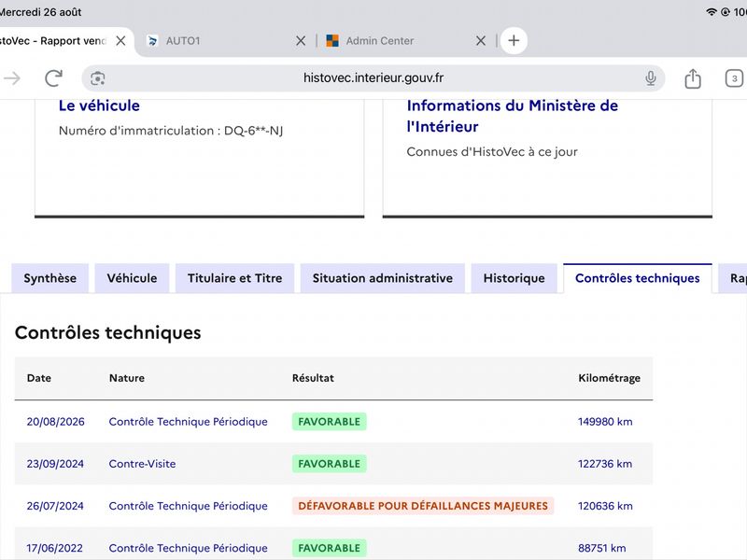Select the Titulaire et Titre tab
Image resolution: width=747 pixels, height=560 pixels.
pos(235,278)
